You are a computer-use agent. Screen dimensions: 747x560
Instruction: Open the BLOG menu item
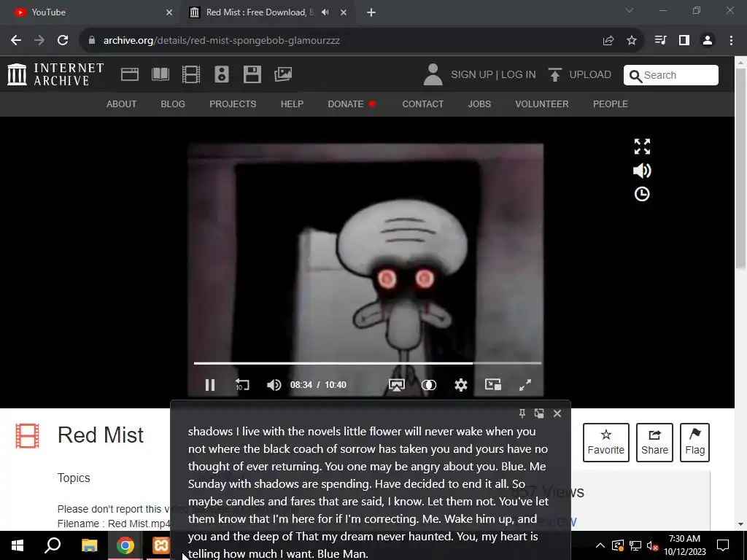173,104
